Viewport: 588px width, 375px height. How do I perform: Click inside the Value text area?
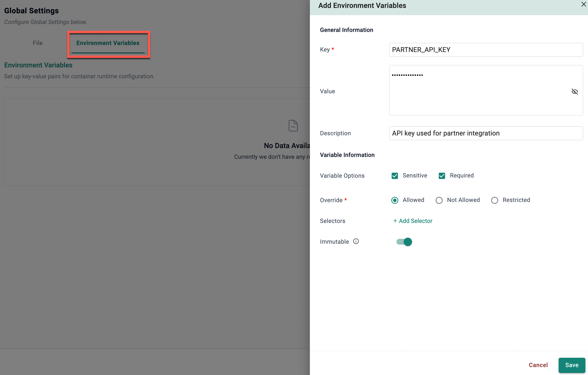click(479, 97)
